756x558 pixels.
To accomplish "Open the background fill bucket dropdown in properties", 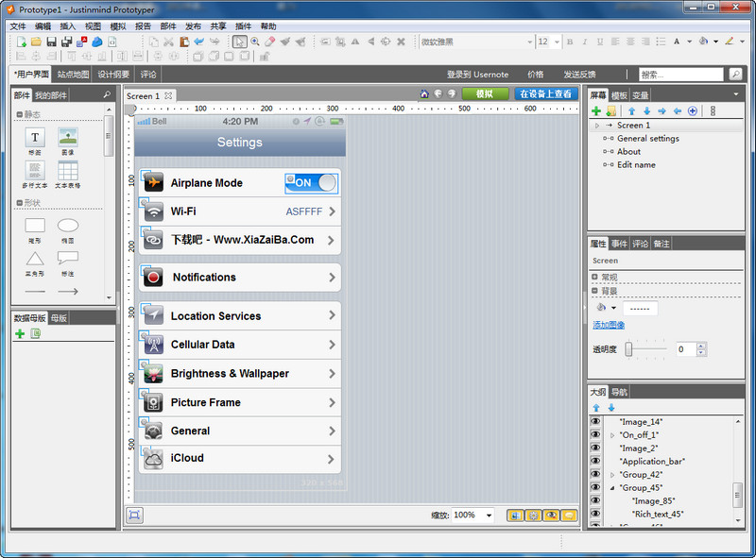I will [613, 308].
